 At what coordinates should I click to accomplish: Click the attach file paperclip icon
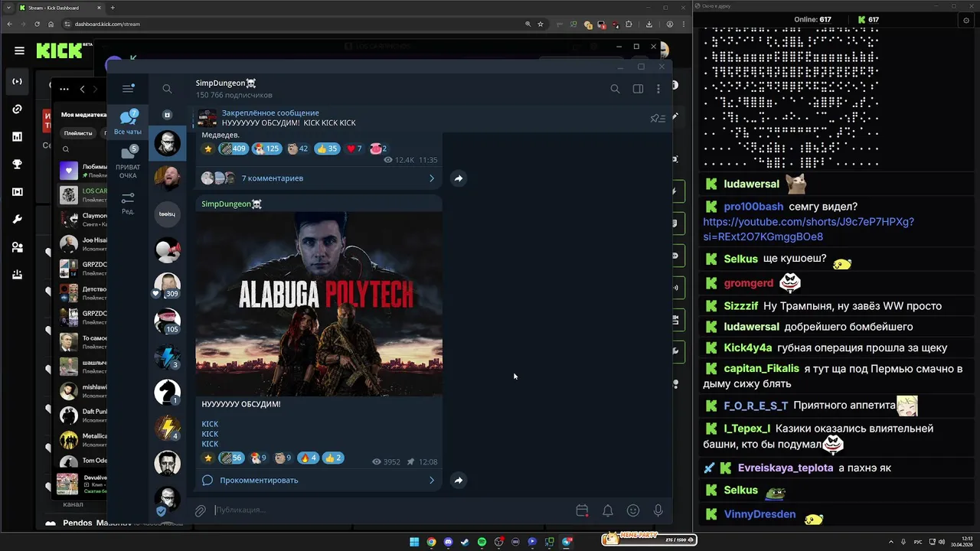pos(201,510)
